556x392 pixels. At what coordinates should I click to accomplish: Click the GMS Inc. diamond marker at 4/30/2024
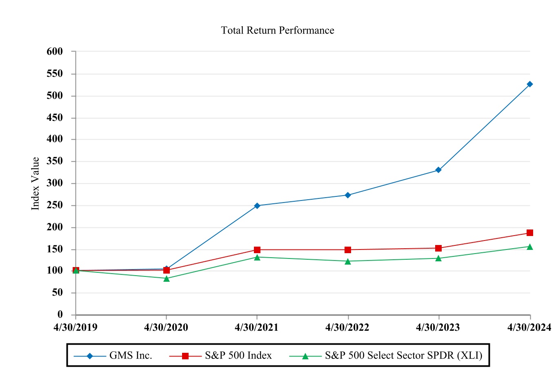point(529,84)
